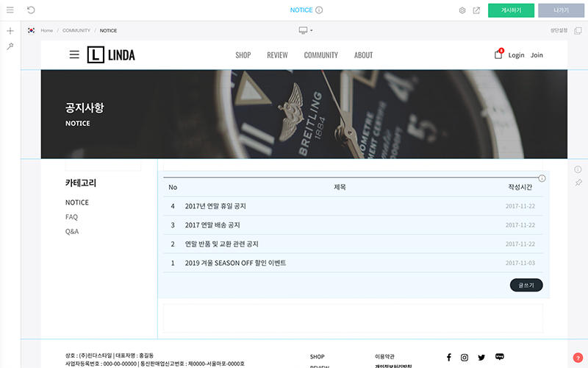Click the 공지사항 banner heading
The height and width of the screenshot is (368, 588).
(x=85, y=107)
